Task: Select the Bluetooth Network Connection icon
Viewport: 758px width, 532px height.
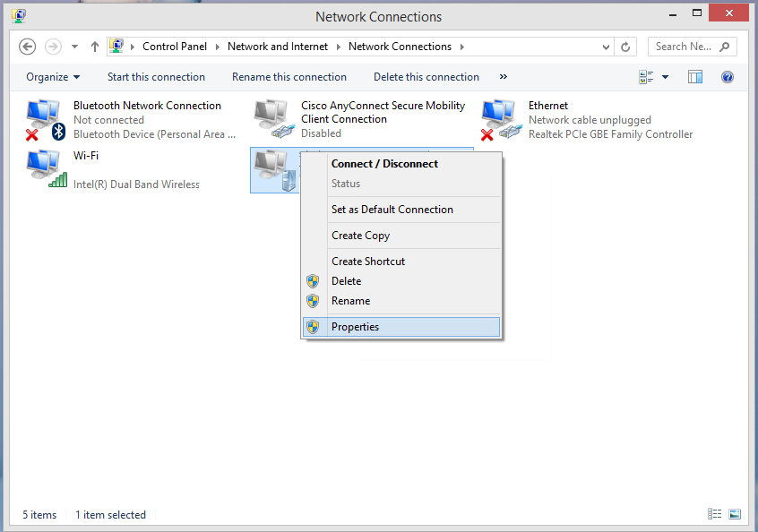Action: tap(45, 119)
